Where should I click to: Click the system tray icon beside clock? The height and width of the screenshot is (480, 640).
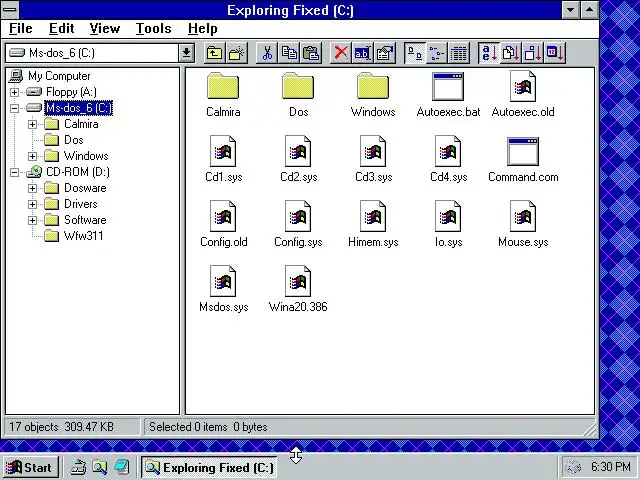574,467
